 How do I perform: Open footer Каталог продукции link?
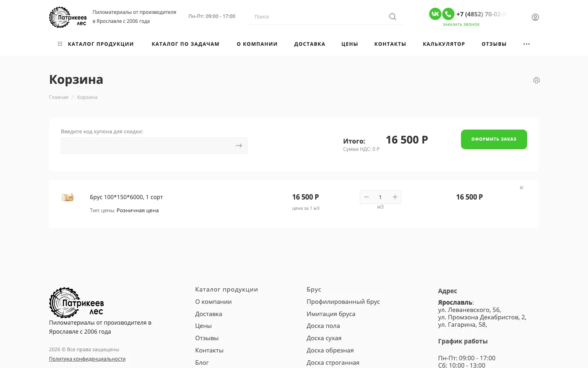[227, 289]
